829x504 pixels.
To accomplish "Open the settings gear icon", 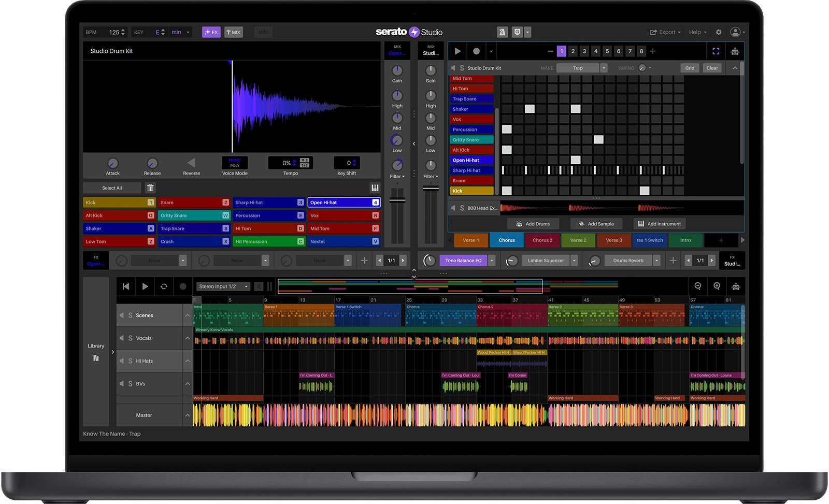I will [x=719, y=32].
